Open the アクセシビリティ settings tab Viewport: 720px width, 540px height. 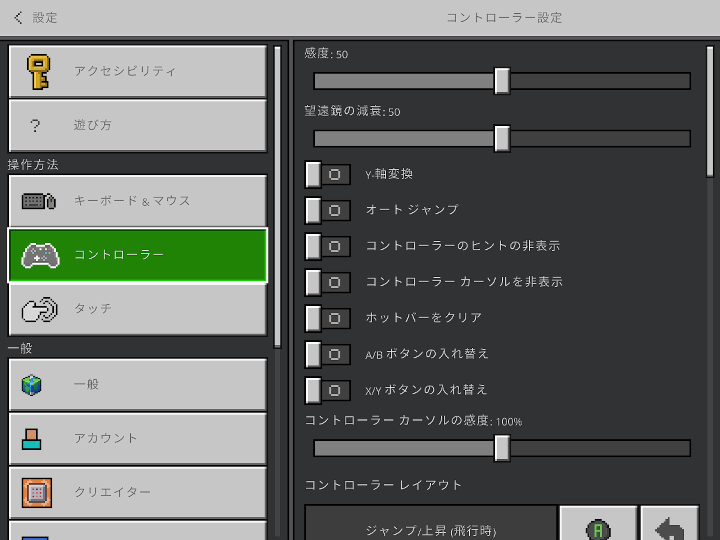point(138,71)
